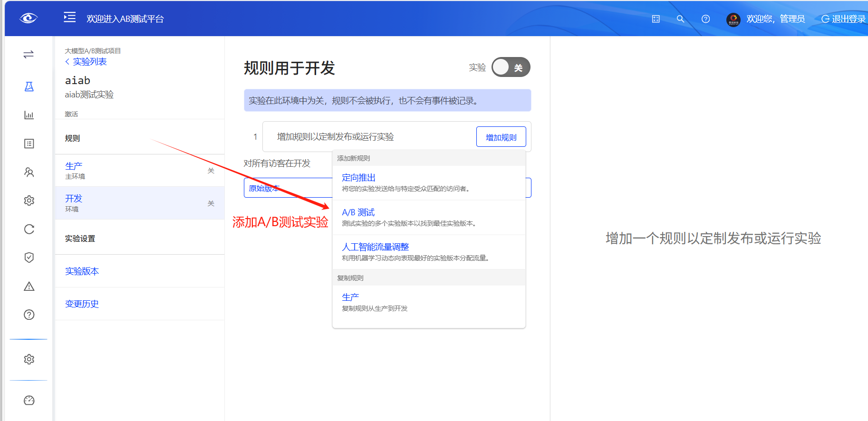Screen dimensions: 868x421
Task: Open the dashboard gauge icon at bottom
Action: pos(29,400)
